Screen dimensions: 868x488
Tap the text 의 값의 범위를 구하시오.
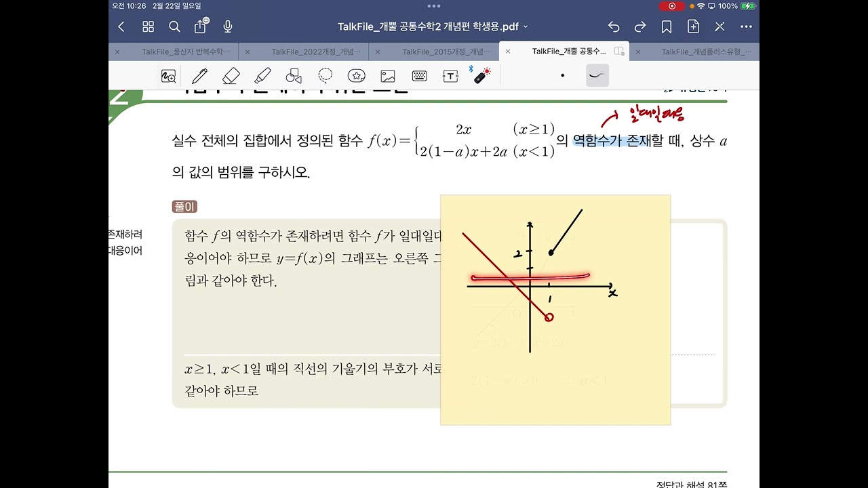pos(241,172)
